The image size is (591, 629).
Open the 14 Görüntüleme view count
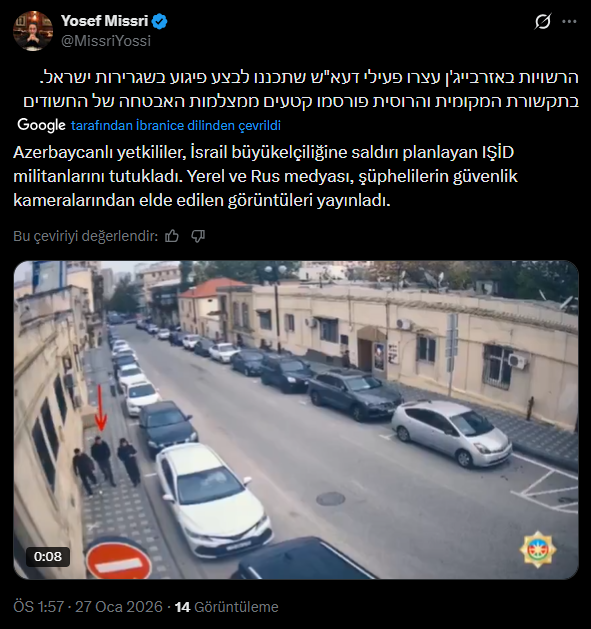227,607
